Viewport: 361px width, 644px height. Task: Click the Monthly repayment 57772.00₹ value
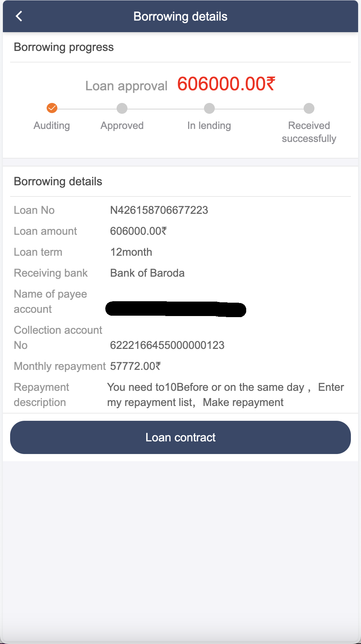point(135,366)
